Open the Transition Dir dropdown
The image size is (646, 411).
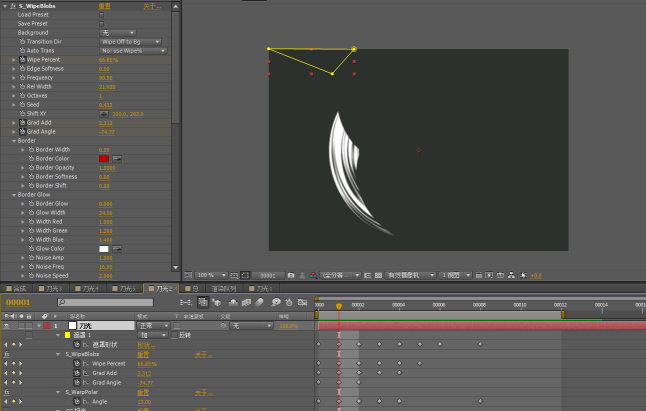coord(130,42)
